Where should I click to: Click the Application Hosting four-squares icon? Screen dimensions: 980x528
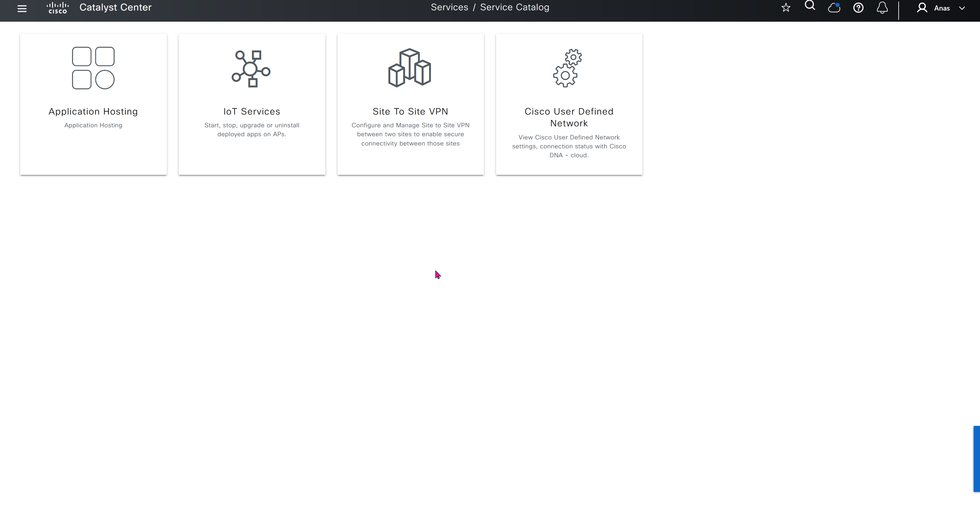93,68
